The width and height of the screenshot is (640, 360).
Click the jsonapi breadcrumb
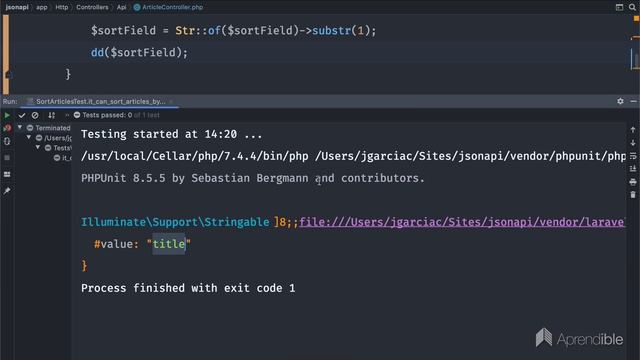coord(17,7)
